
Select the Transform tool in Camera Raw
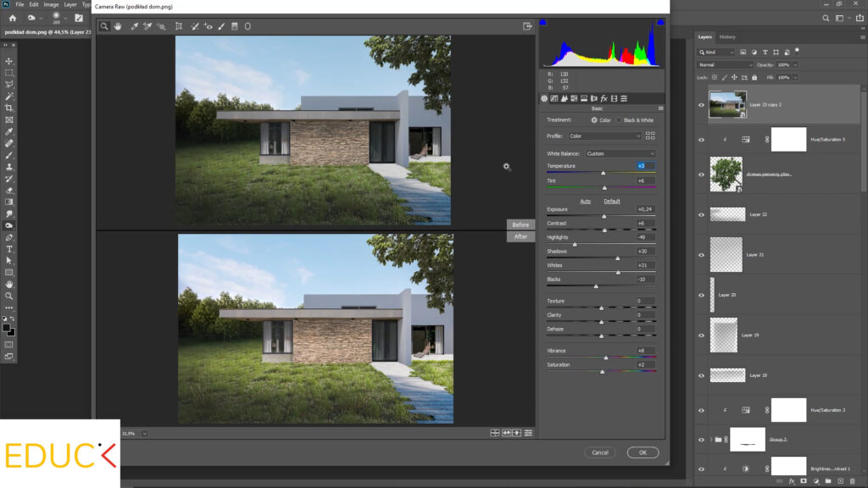178,26
